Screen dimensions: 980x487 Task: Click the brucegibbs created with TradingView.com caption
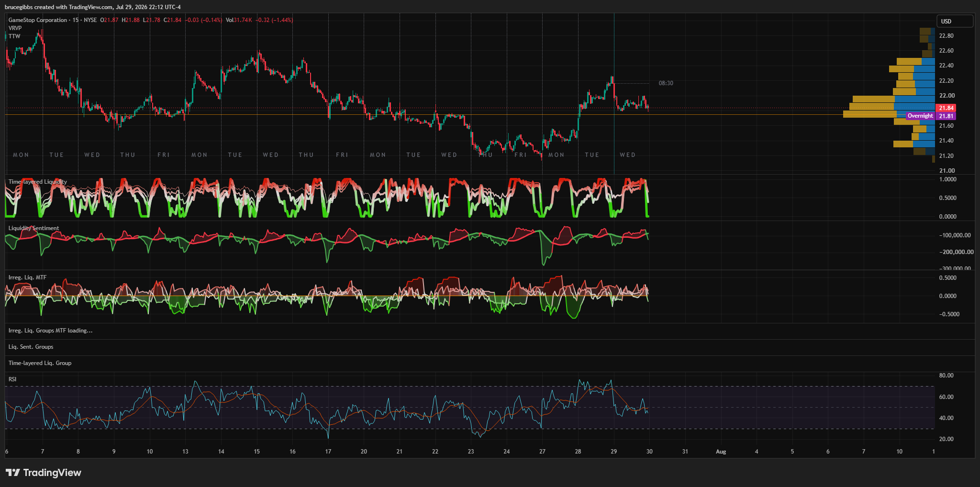point(93,7)
